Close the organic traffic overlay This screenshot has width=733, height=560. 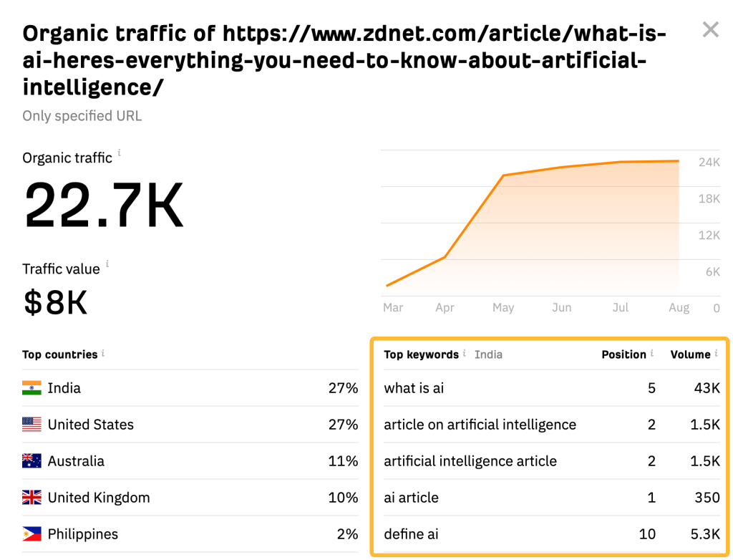point(709,29)
